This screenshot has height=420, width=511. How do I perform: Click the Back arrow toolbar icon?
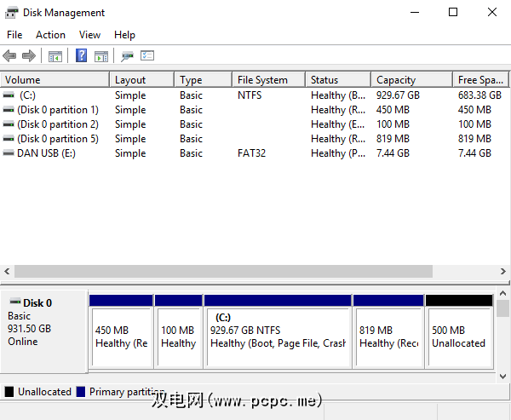point(9,56)
